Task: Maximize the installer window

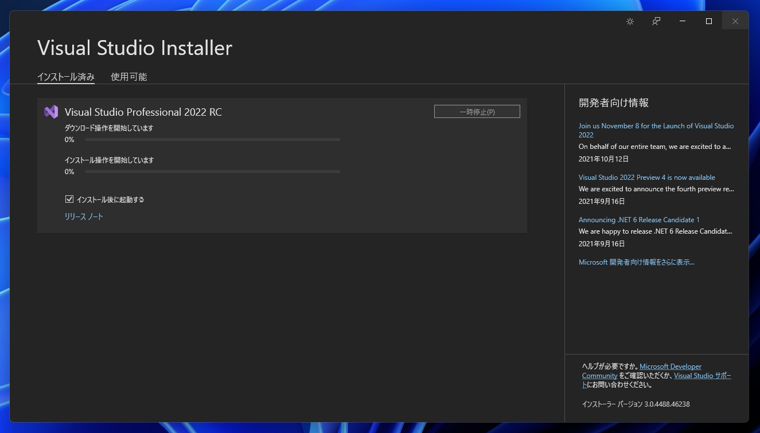Action: click(x=709, y=21)
